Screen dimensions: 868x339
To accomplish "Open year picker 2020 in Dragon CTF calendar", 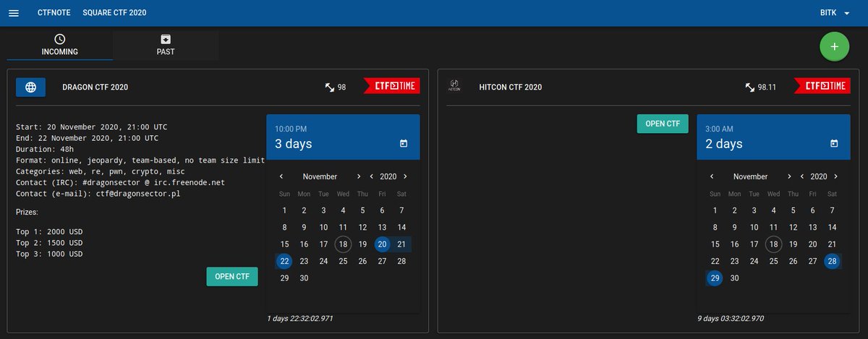I will (388, 176).
